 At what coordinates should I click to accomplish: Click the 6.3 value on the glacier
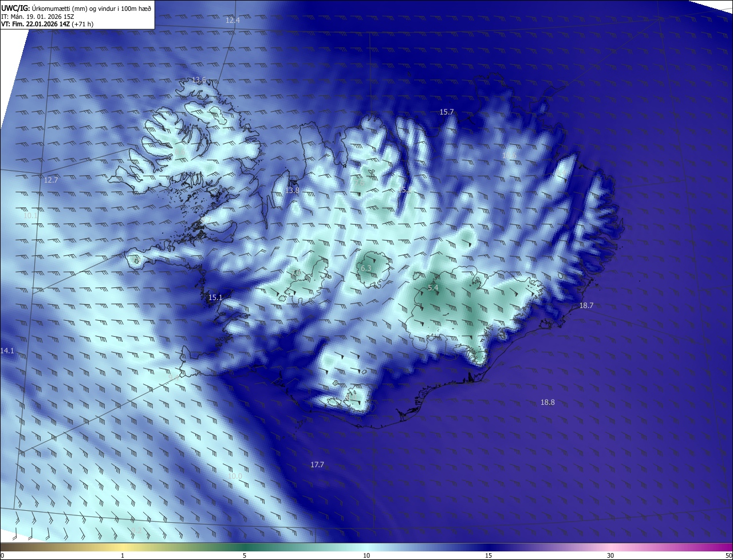[x=366, y=268]
